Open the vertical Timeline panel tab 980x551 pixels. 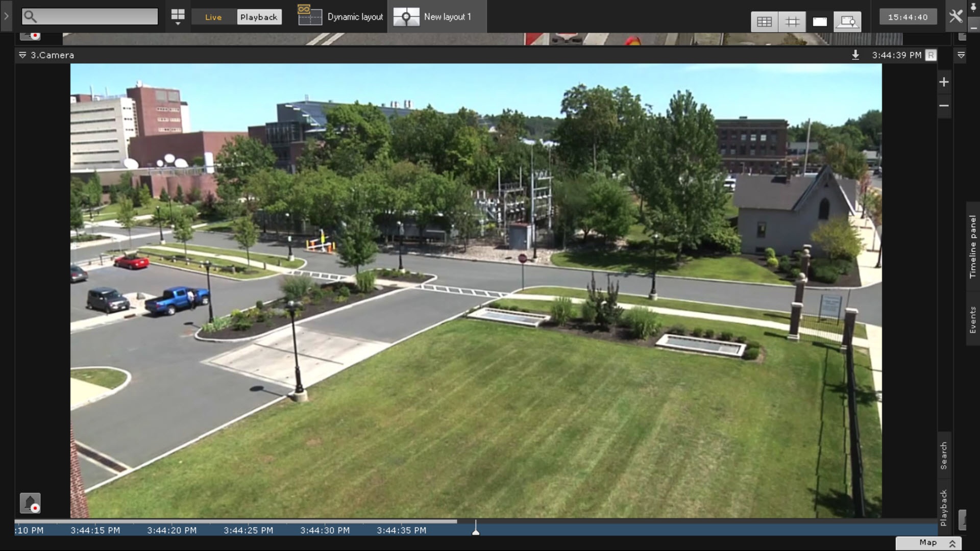tap(972, 247)
